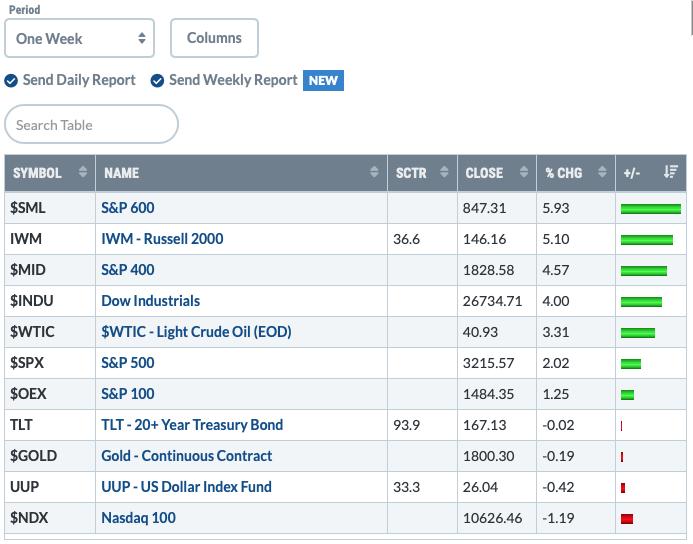
Task: Click the close value 10626.46
Action: (x=492, y=518)
